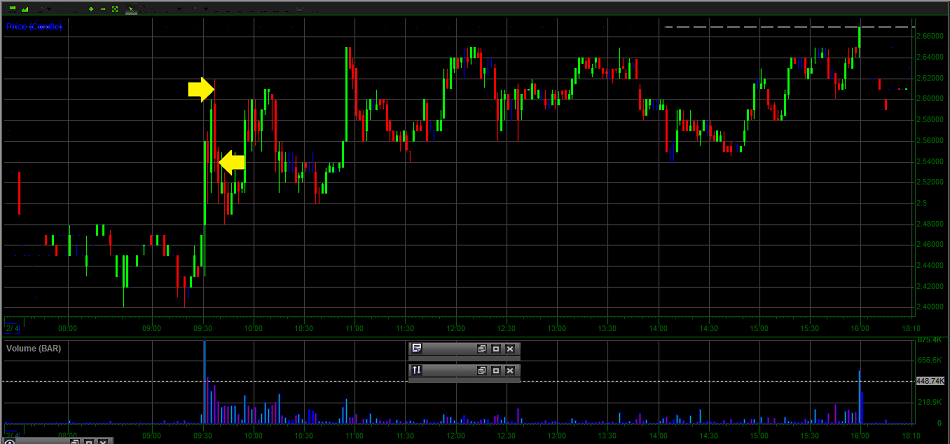
Task: Open dropdown arrow just before the plus icon
Action: (x=49, y=9)
